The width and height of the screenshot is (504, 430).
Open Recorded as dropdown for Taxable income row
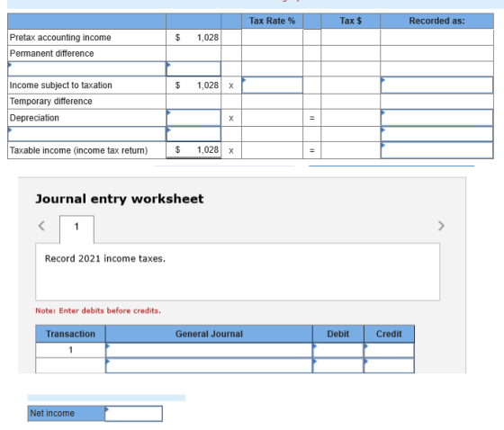[436, 150]
